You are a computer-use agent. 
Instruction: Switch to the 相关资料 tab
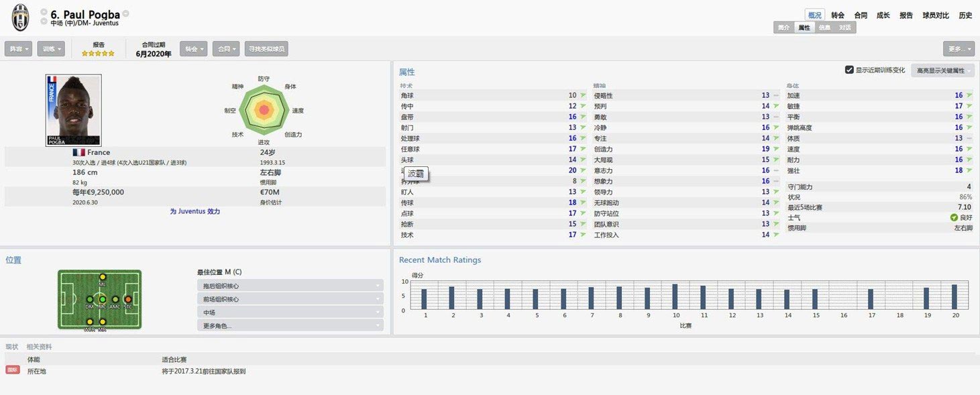[x=39, y=347]
